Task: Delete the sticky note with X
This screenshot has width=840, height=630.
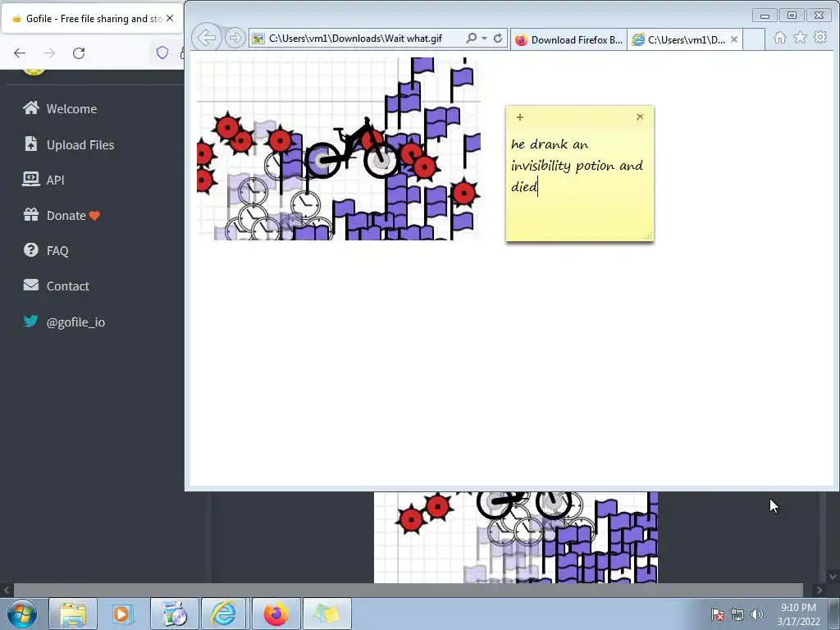Action: point(640,116)
